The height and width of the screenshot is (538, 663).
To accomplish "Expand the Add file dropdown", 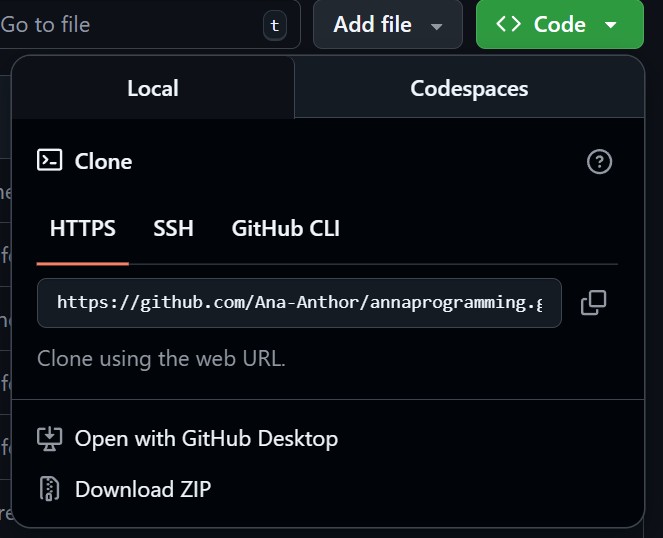I will pos(388,24).
